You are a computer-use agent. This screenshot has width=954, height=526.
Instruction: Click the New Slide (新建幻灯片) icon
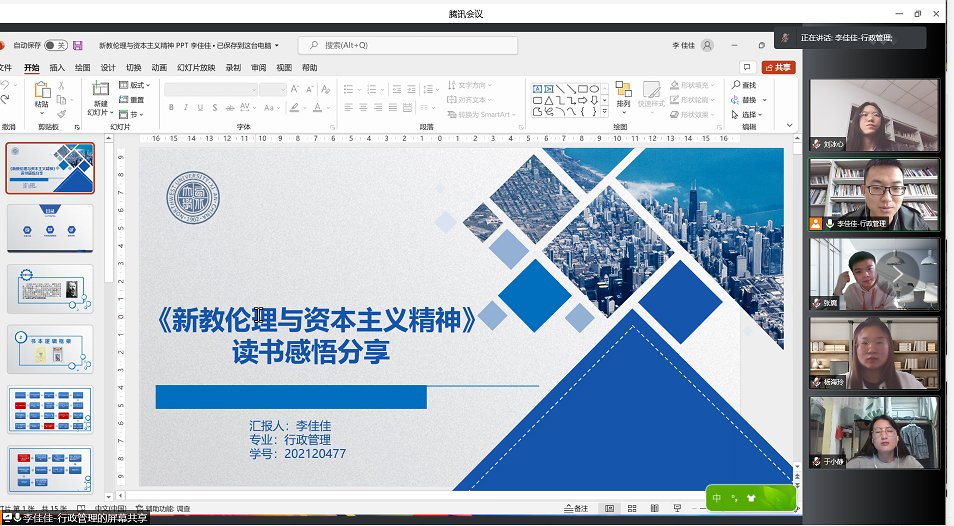coord(100,94)
